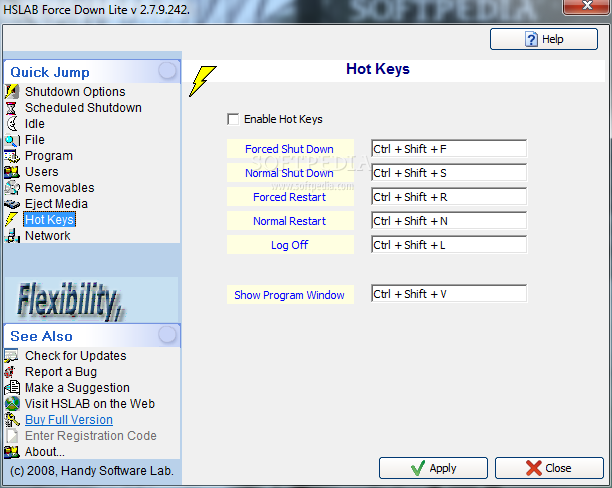
Task: Open Shutdown Options page
Action: pos(75,92)
